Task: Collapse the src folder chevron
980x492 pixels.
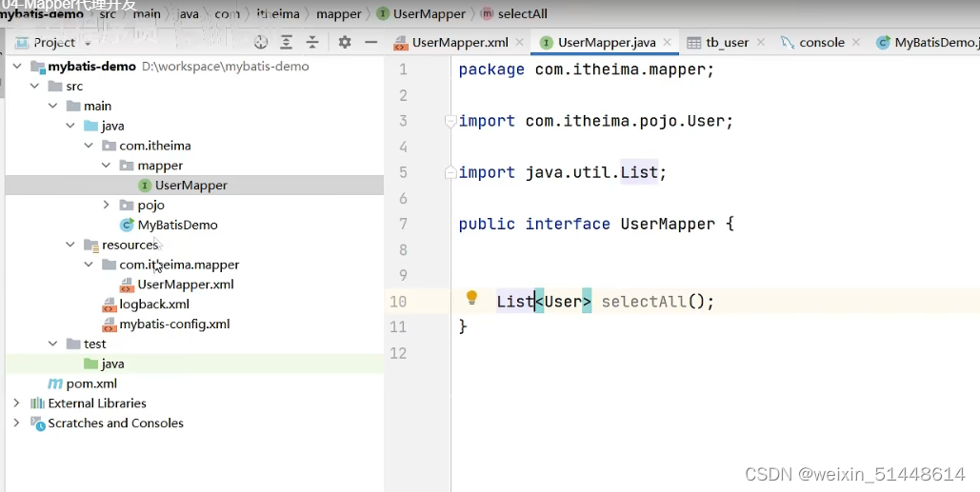Action: click(x=35, y=87)
